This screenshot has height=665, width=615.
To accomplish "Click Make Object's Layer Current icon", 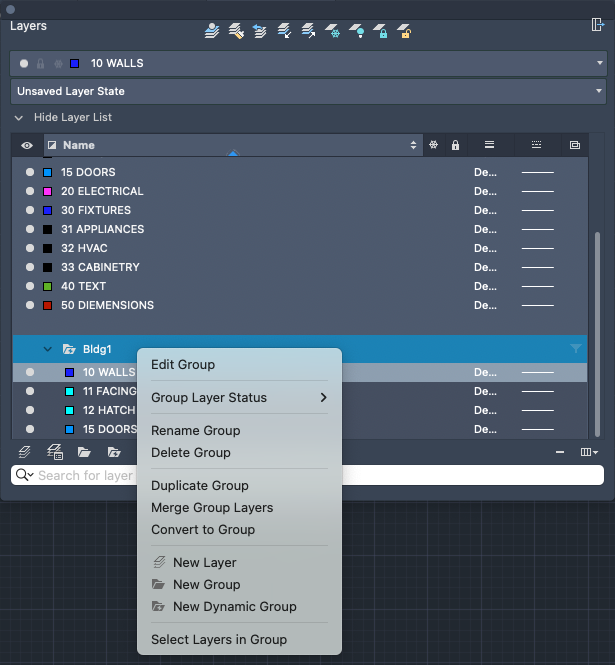I will coord(212,31).
